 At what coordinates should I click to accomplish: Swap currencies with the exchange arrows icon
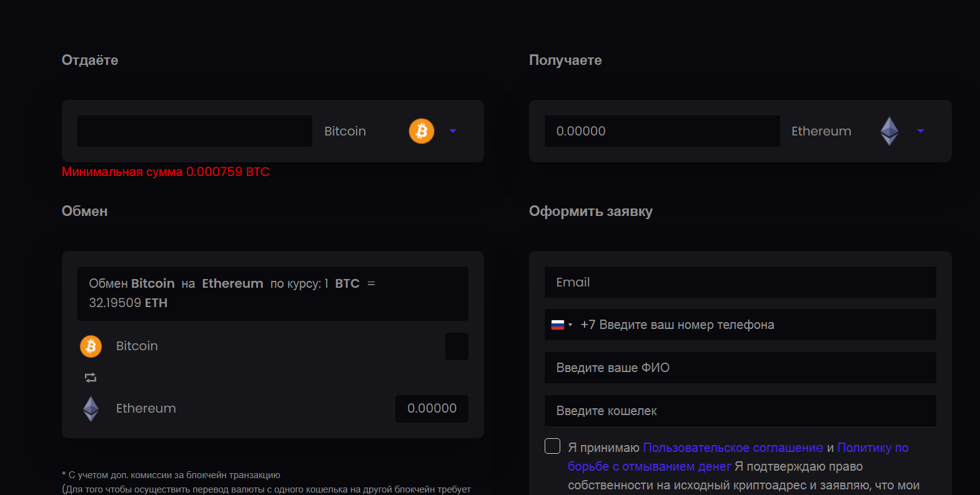[x=91, y=377]
